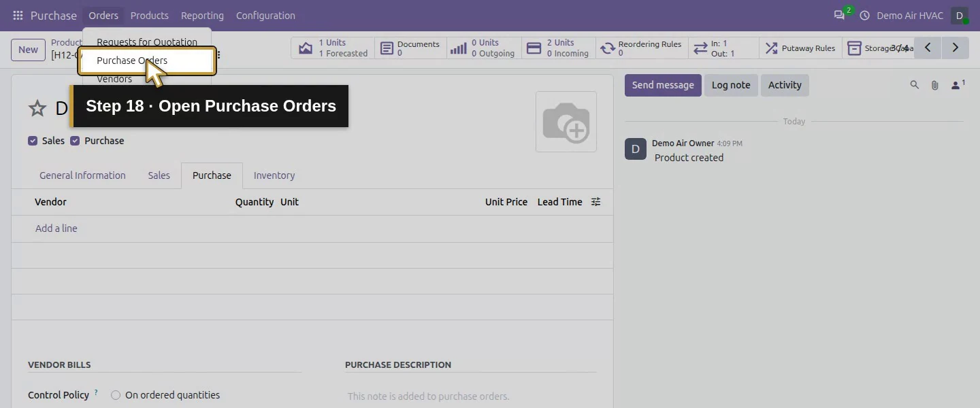Toggle the Sales checkbox

tap(33, 141)
